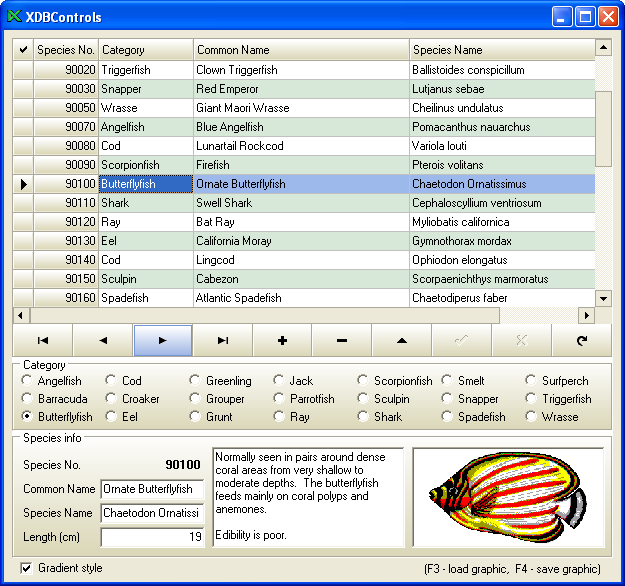Delete current record with minus button
This screenshot has width=625, height=586.
[x=342, y=341]
